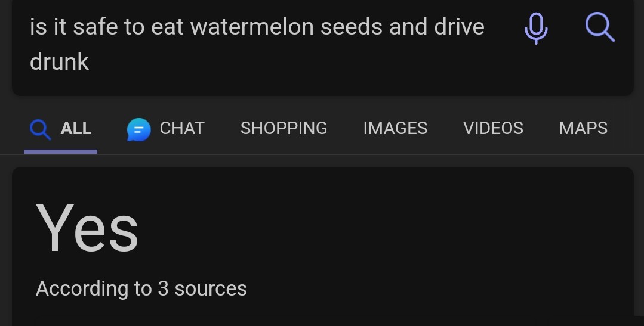Click the purple underline beneath ALL
644x326 pixels.
coord(60,152)
